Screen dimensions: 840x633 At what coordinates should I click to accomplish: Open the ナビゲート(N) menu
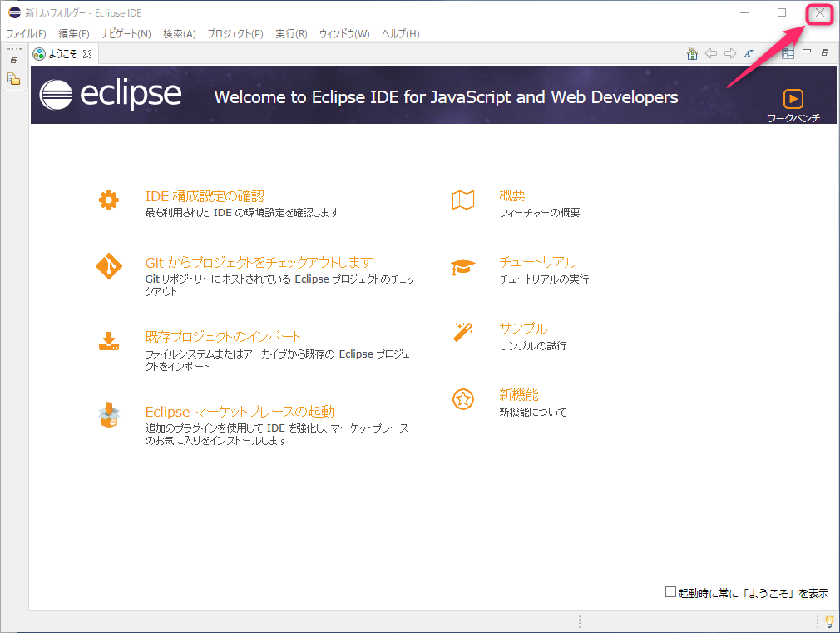click(x=126, y=34)
